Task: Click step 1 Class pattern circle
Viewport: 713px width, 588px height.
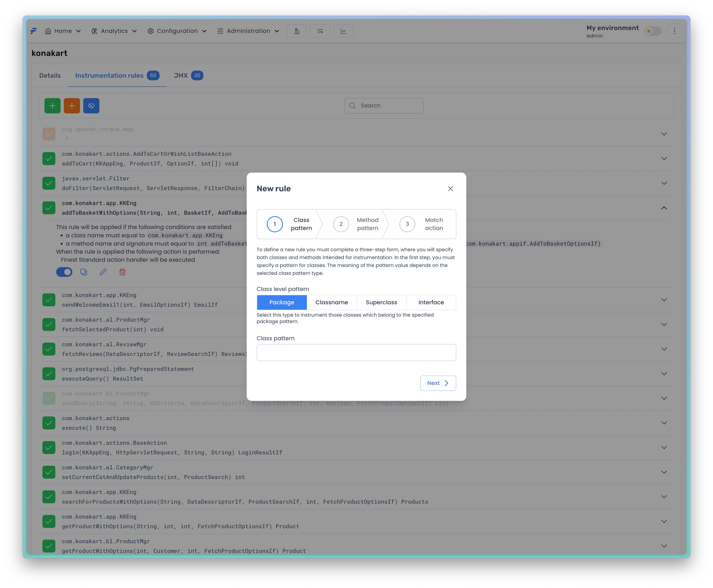Action: pyautogui.click(x=274, y=224)
